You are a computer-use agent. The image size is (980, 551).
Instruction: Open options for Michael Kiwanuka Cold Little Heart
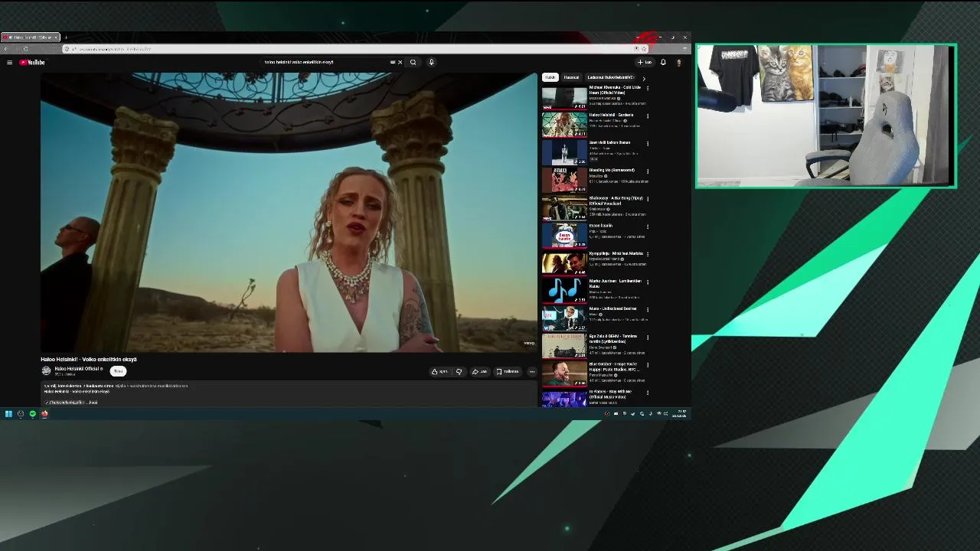click(648, 88)
